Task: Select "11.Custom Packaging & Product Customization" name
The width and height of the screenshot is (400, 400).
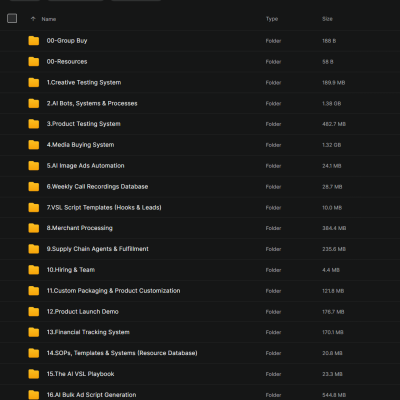Action: (x=113, y=291)
